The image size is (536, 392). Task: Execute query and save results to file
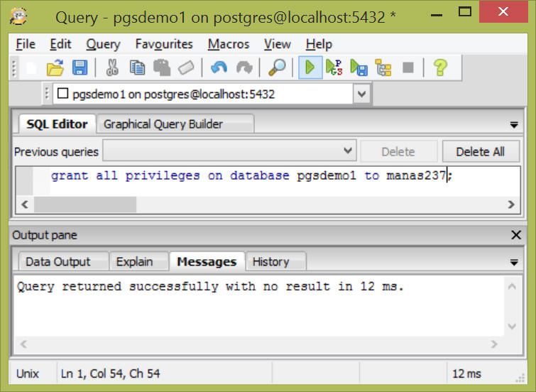(359, 67)
